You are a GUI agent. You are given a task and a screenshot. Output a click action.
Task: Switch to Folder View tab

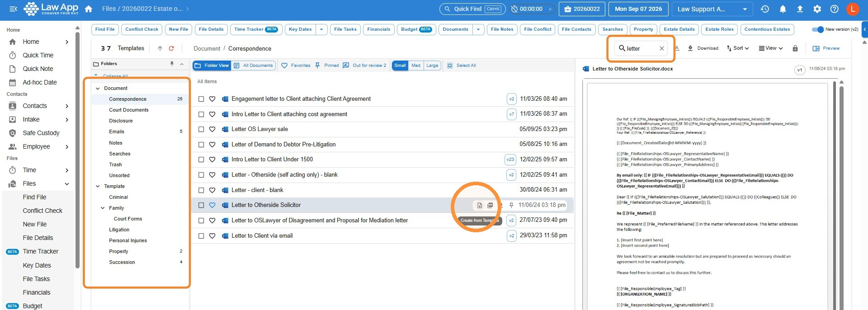[x=212, y=66]
